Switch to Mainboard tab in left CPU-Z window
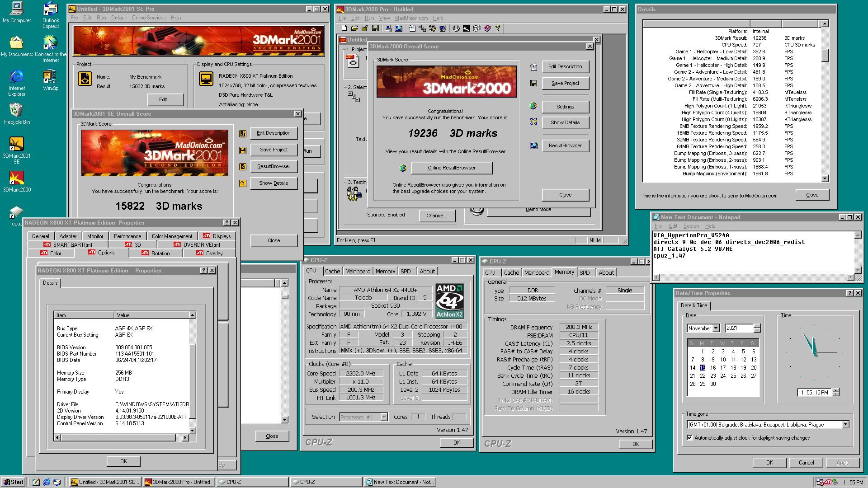The width and height of the screenshot is (868, 488). tap(358, 271)
